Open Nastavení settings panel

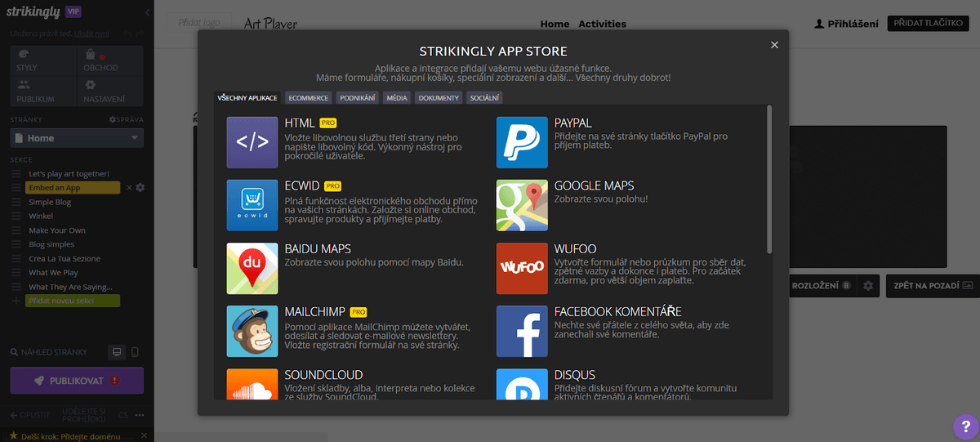pyautogui.click(x=111, y=91)
